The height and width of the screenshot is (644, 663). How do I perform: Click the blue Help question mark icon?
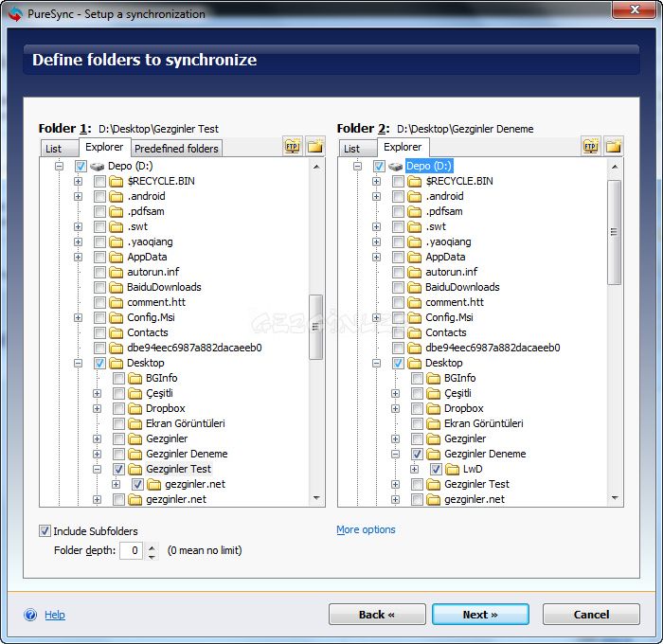click(30, 615)
